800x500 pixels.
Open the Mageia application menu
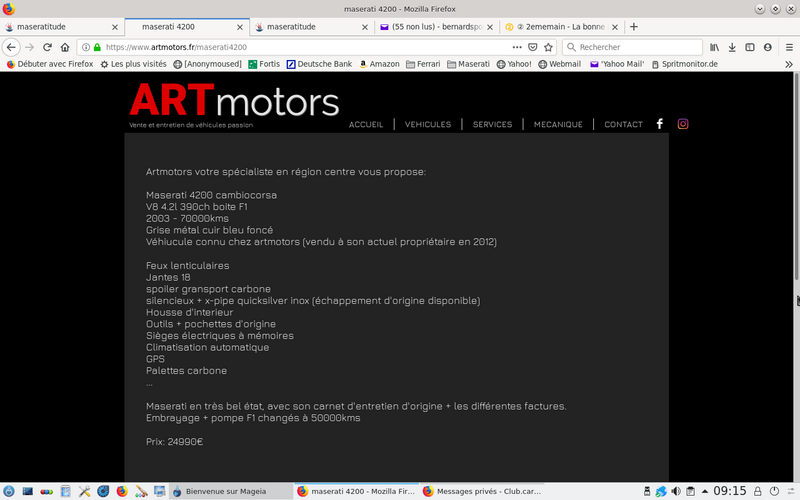point(9,491)
